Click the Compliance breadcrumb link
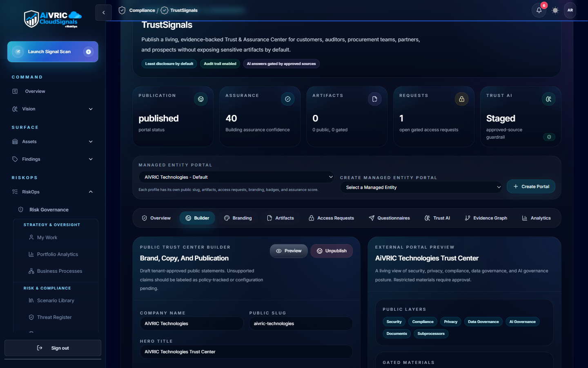 (x=142, y=10)
